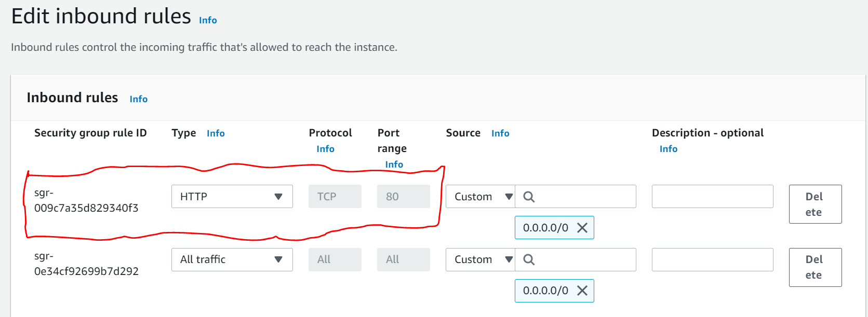The width and height of the screenshot is (868, 317).
Task: Expand the Custom source dropdown for HTTP rule
Action: click(x=480, y=197)
